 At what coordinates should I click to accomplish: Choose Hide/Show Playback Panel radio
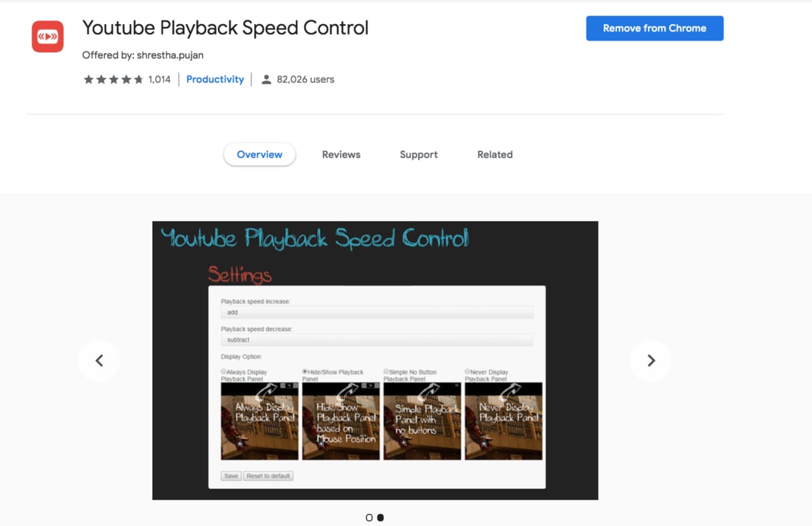click(x=305, y=372)
